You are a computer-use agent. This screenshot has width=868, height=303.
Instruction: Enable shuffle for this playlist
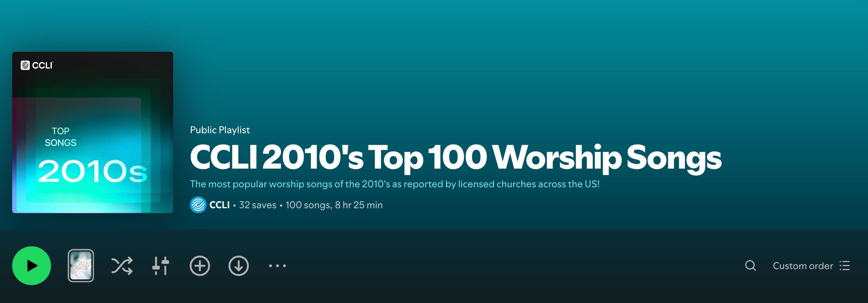(122, 266)
